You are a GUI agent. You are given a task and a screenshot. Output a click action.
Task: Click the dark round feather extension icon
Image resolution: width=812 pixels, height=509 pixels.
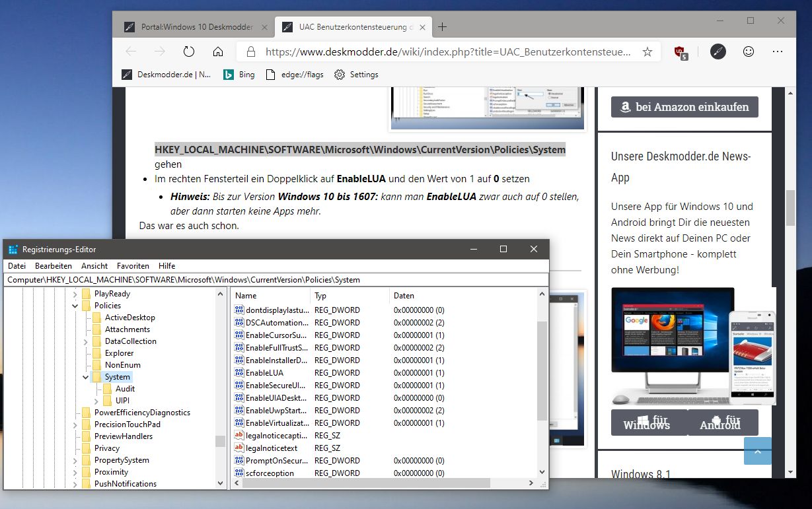(x=718, y=51)
